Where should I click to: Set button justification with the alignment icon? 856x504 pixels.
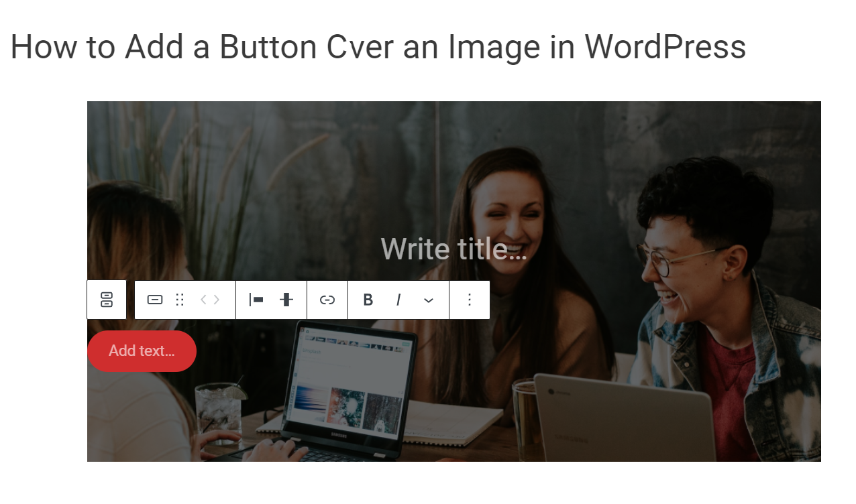257,300
